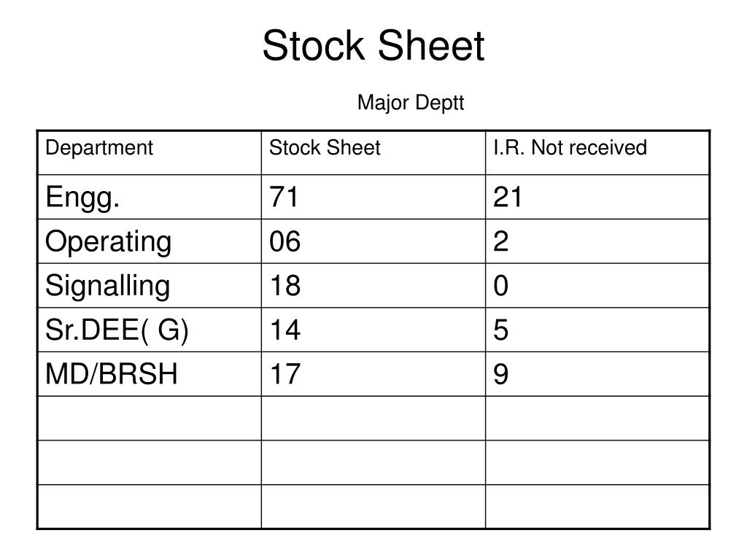
Task: Select the MD/BRSH department cell
Action: tap(150, 374)
